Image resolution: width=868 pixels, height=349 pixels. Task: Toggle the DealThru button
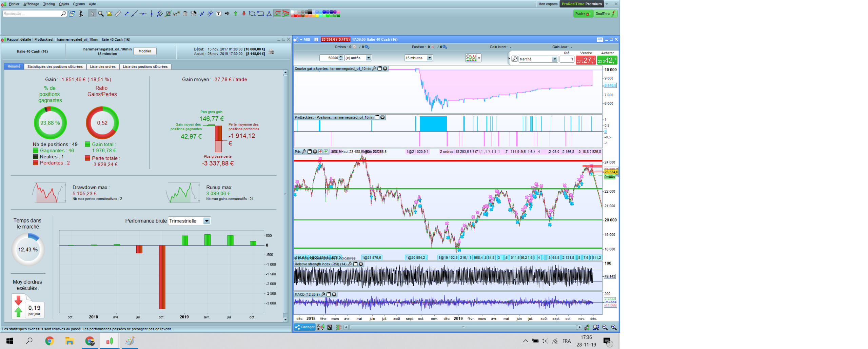coord(606,14)
